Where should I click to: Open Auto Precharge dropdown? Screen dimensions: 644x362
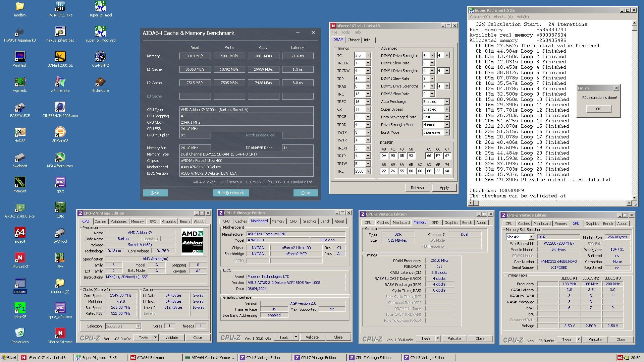[x=447, y=102]
